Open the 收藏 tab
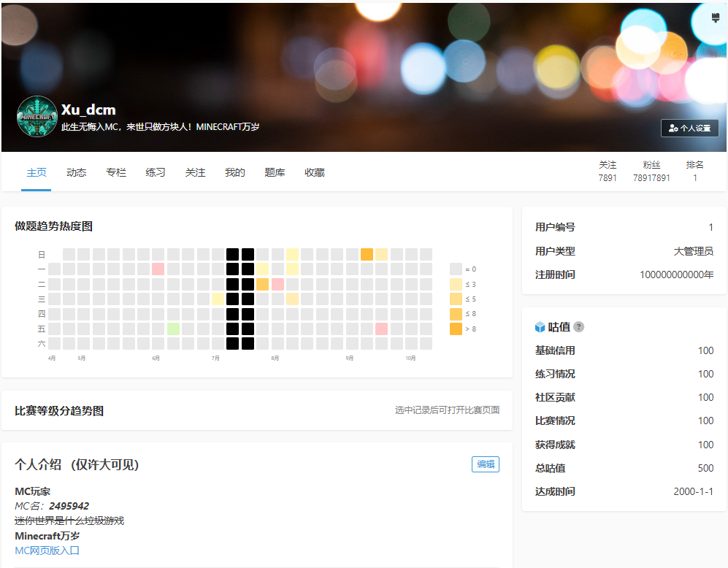The width and height of the screenshot is (728, 568). click(315, 173)
